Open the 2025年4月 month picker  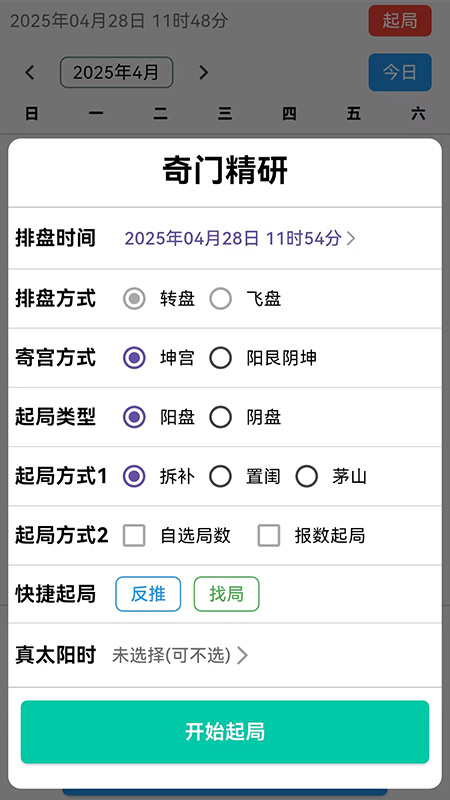click(x=116, y=72)
